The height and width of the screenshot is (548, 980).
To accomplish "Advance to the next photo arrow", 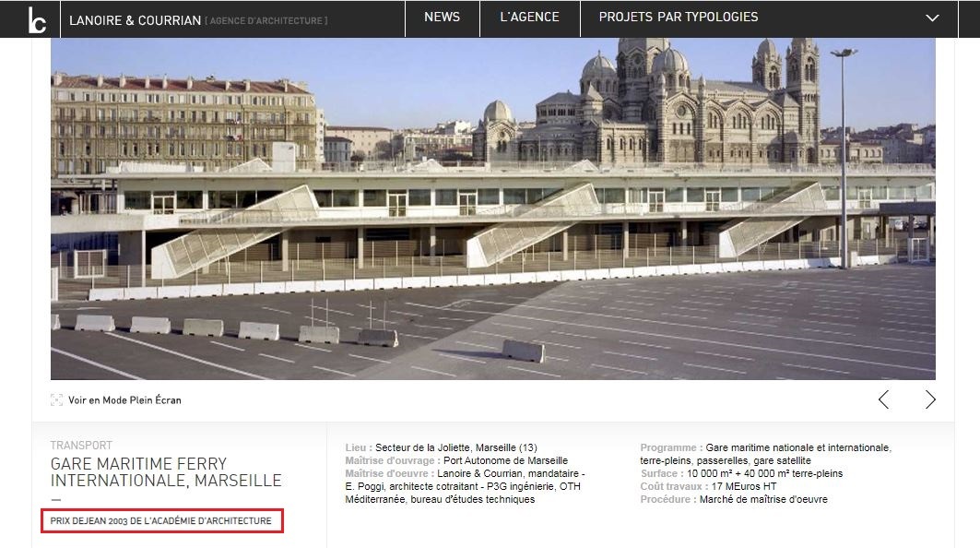I will tap(930, 399).
